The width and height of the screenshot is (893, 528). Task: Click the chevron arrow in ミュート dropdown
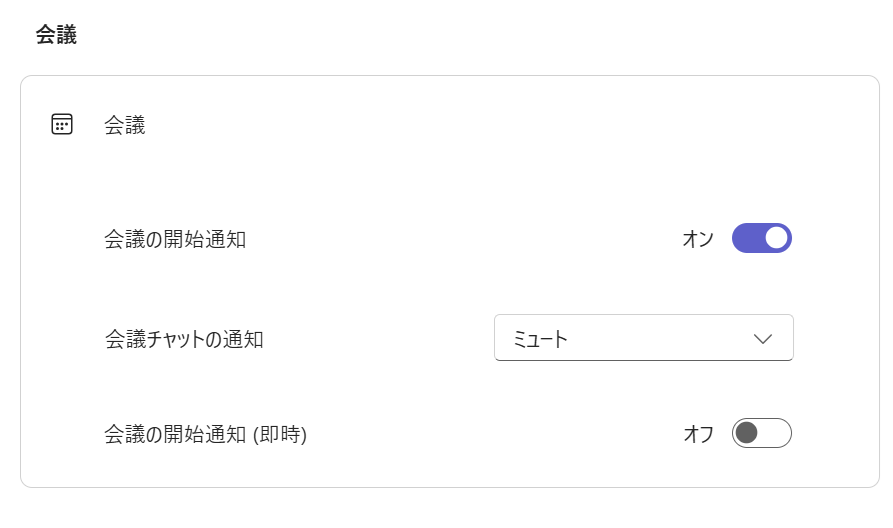point(763,339)
